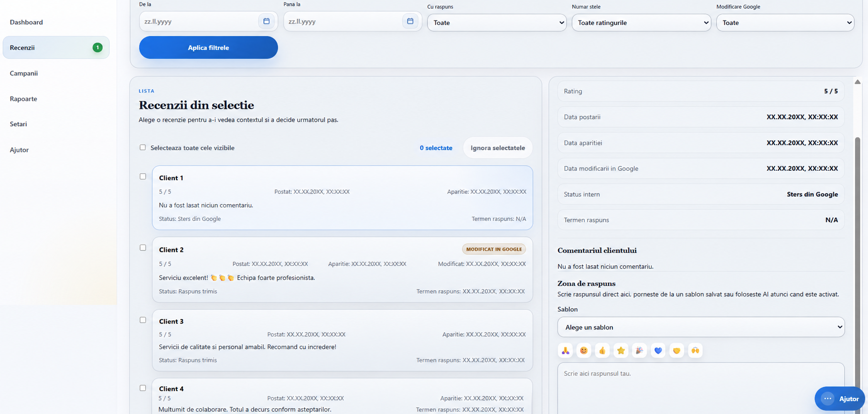Image resolution: width=868 pixels, height=414 pixels.
Task: Click the scroll-up arrow of details panel
Action: [857, 82]
